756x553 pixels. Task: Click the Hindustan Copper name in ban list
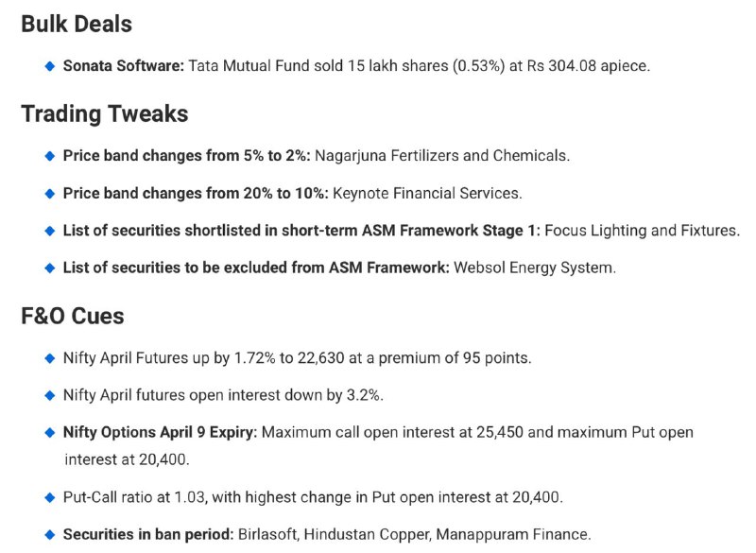pyautogui.click(x=368, y=535)
